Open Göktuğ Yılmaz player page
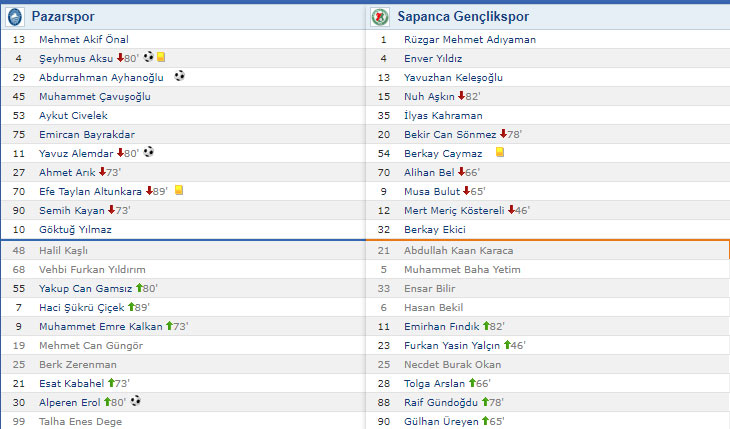The image size is (730, 429). coord(75,229)
